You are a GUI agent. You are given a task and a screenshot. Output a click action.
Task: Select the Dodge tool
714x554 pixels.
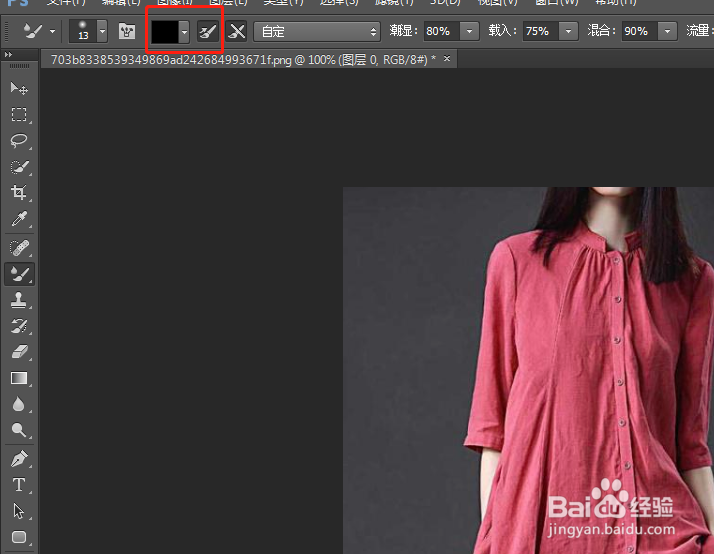(19, 430)
